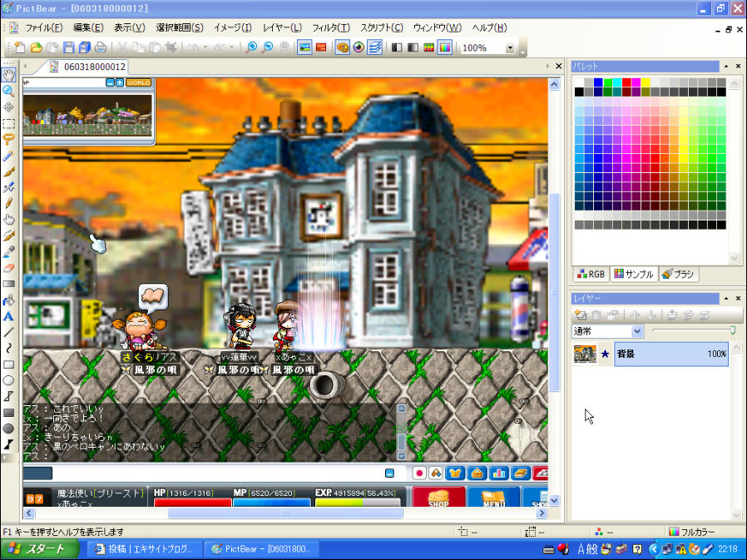This screenshot has width=747, height=560.
Task: Click the 22:18 system tray clock
Action: (x=728, y=549)
